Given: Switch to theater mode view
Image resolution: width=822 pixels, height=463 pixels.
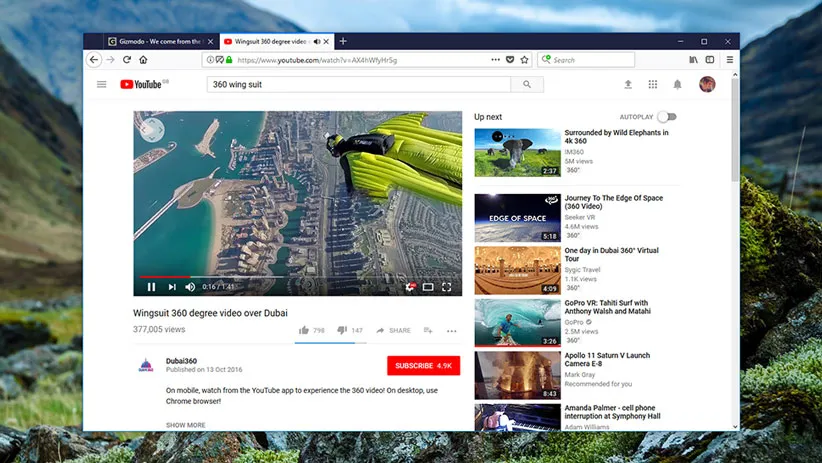Looking at the screenshot, I should point(428,287).
